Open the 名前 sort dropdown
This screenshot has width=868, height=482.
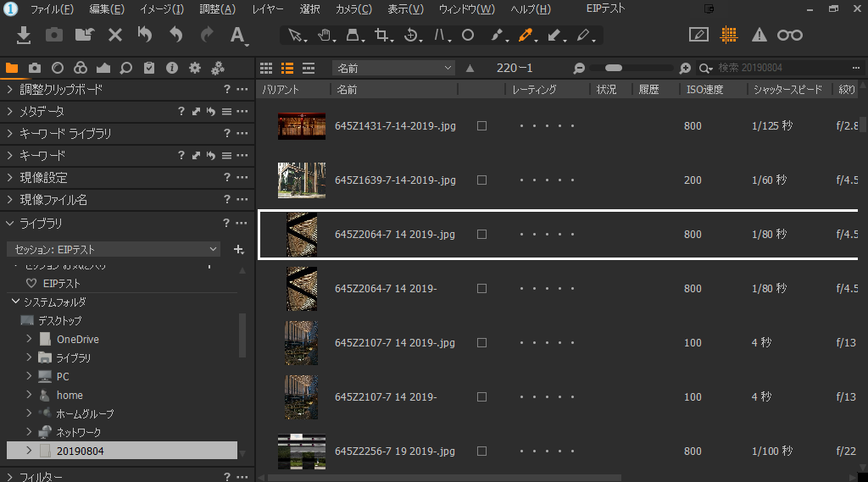coord(392,68)
